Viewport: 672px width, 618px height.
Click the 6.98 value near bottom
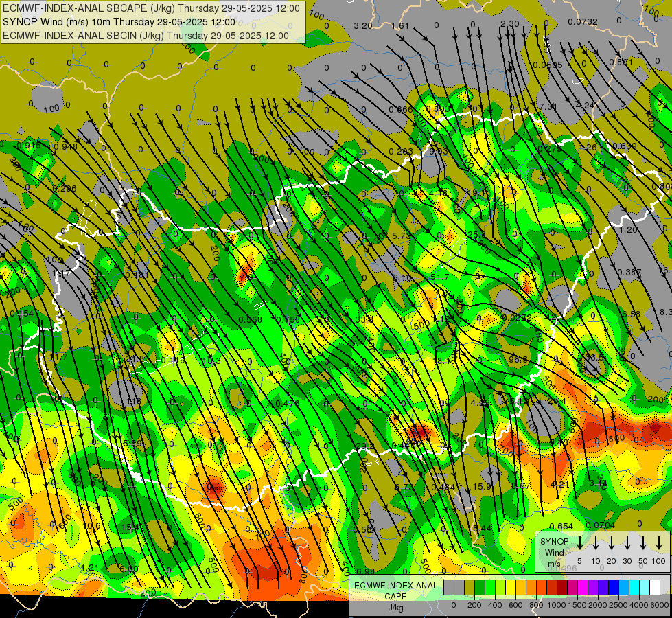pyautogui.click(x=365, y=571)
